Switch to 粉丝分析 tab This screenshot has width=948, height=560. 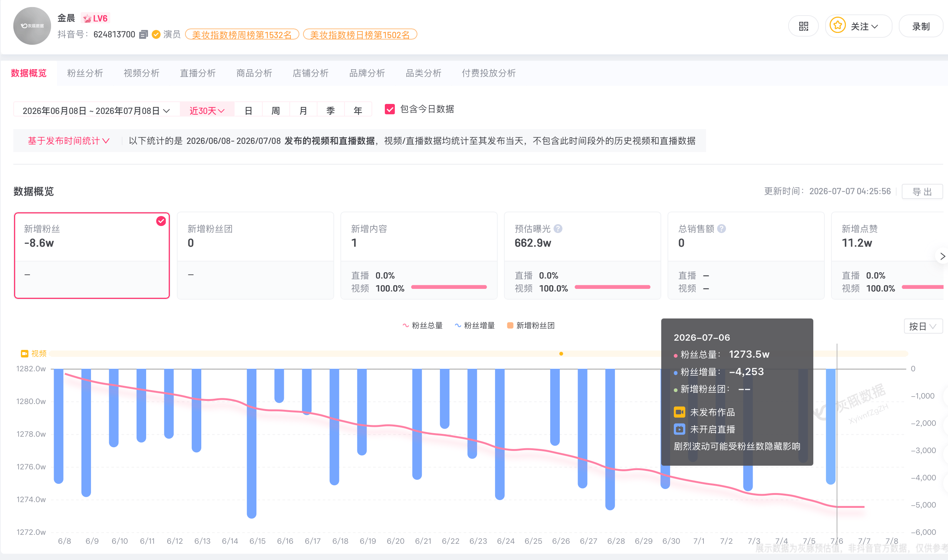[85, 73]
